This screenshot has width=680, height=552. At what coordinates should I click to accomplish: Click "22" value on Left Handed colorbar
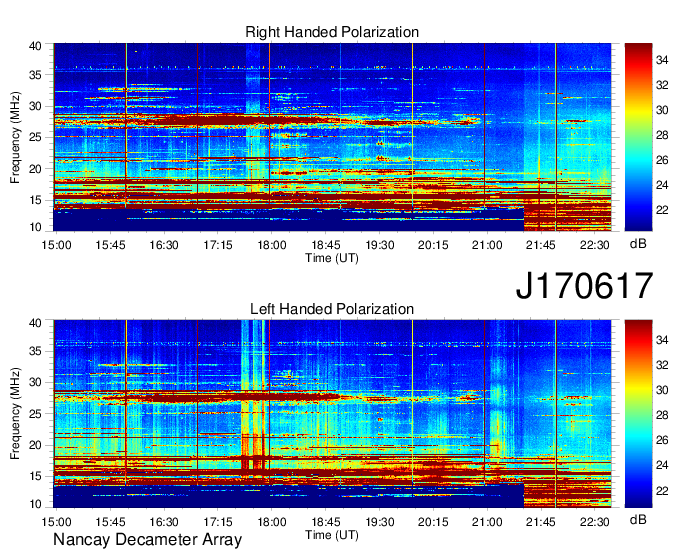(662, 491)
